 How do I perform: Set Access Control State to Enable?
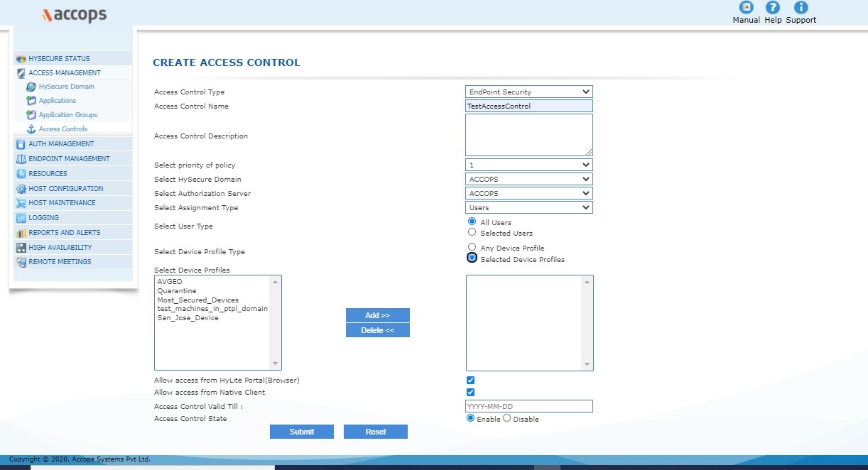click(x=470, y=418)
